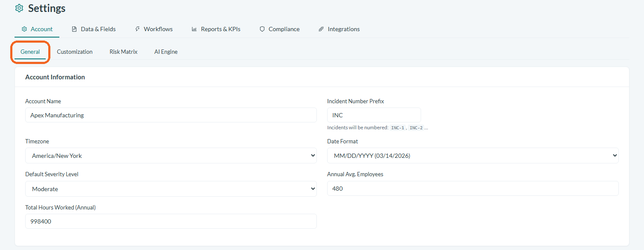
Task: Open the Customization sub-tab
Action: (75, 52)
